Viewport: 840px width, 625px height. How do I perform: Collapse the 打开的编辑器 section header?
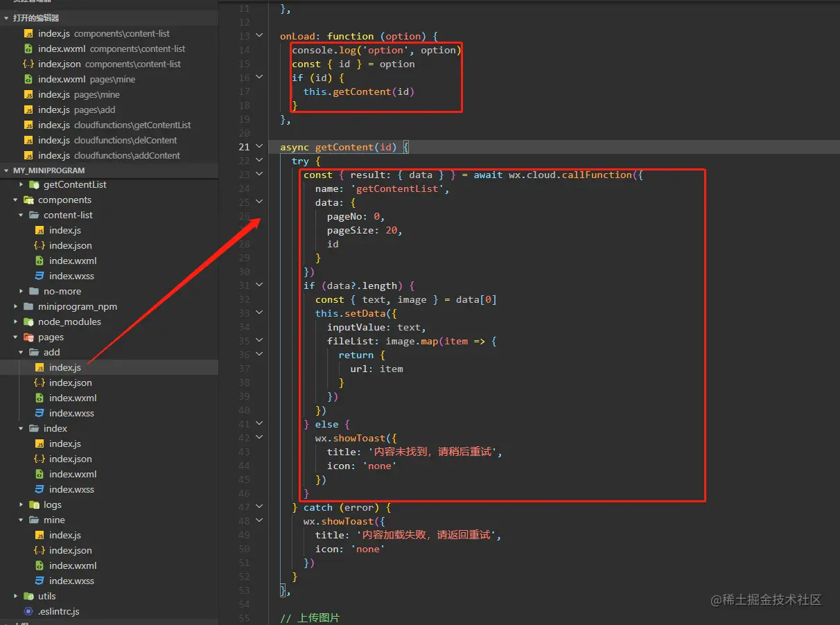pos(109,18)
